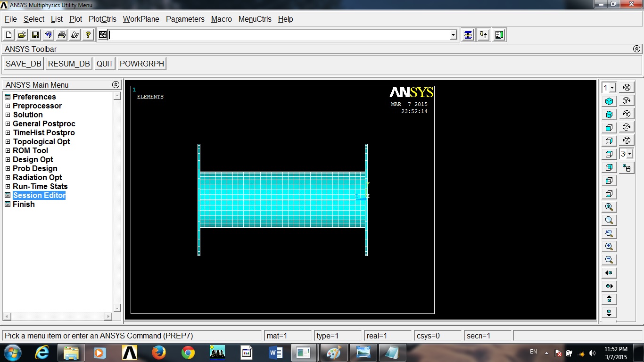
Task: Click the top Y rotation icon
Action: (627, 101)
